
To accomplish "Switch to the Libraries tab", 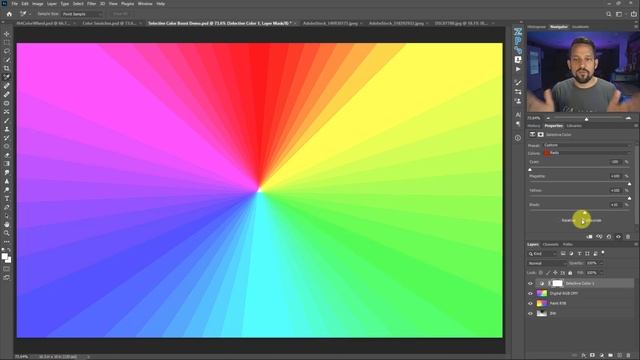I will [574, 126].
